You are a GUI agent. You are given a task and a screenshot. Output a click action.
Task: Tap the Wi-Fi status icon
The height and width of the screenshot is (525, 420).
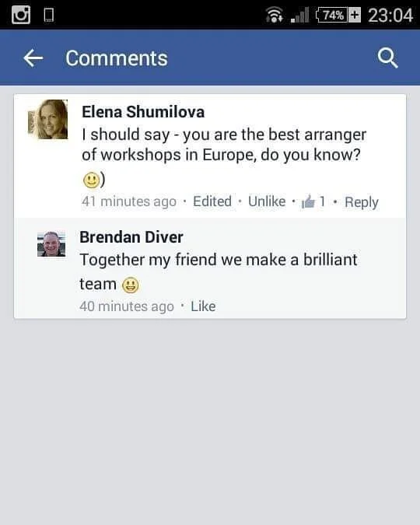275,16
